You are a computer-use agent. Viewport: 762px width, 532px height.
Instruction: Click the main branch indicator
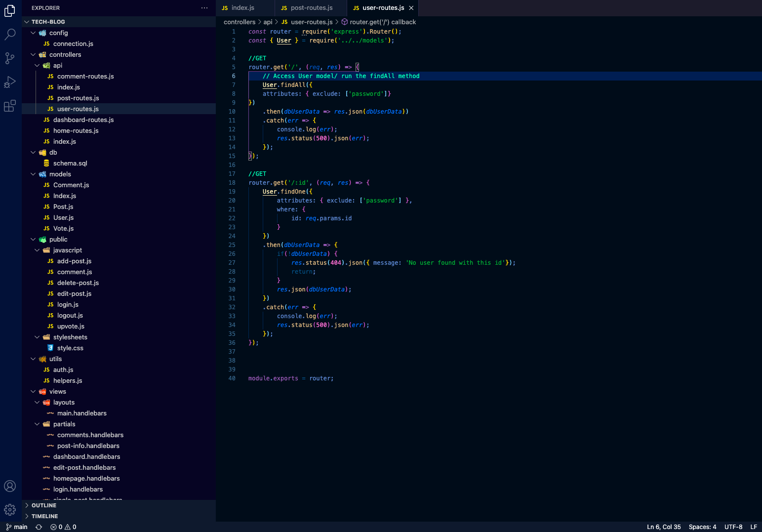(x=17, y=527)
